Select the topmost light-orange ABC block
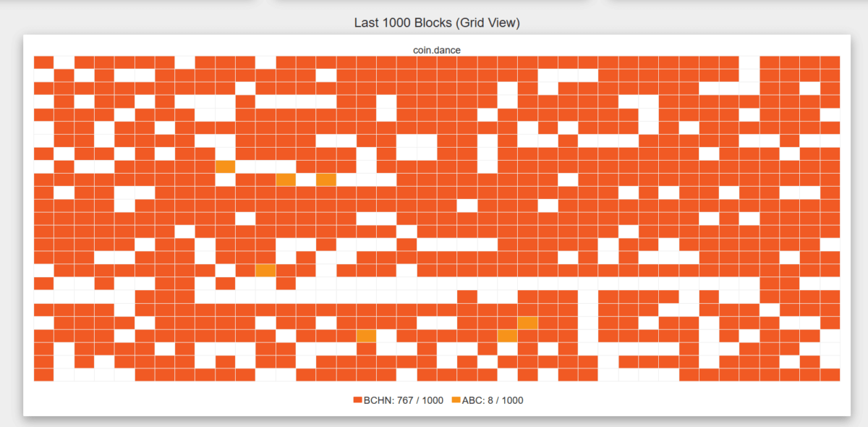 (226, 166)
